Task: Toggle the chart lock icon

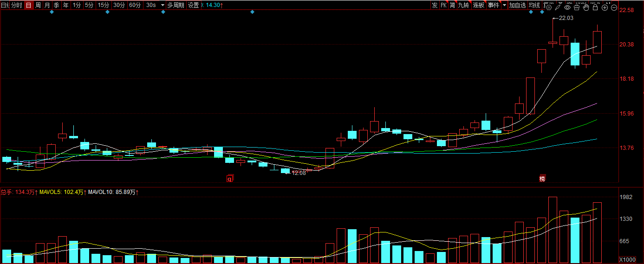Action: pos(595,7)
